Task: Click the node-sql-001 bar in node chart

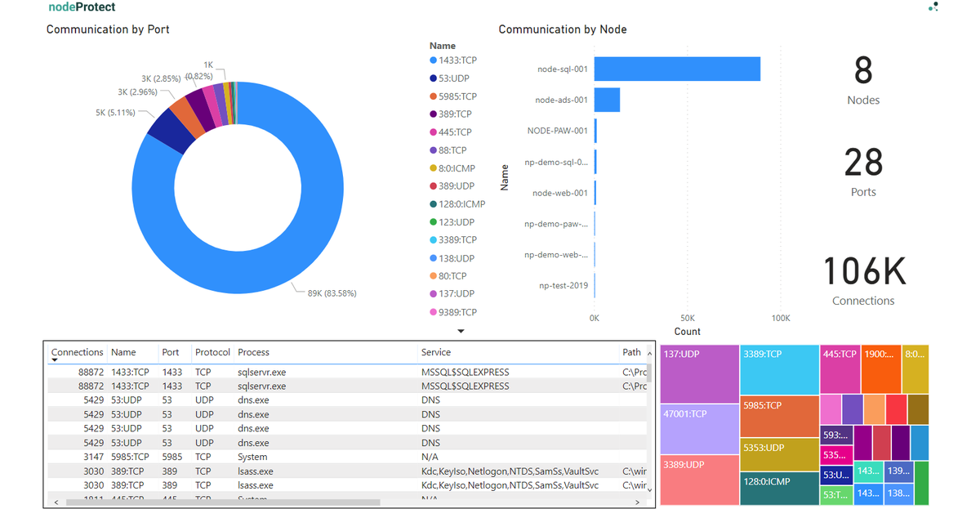Action: [678, 69]
